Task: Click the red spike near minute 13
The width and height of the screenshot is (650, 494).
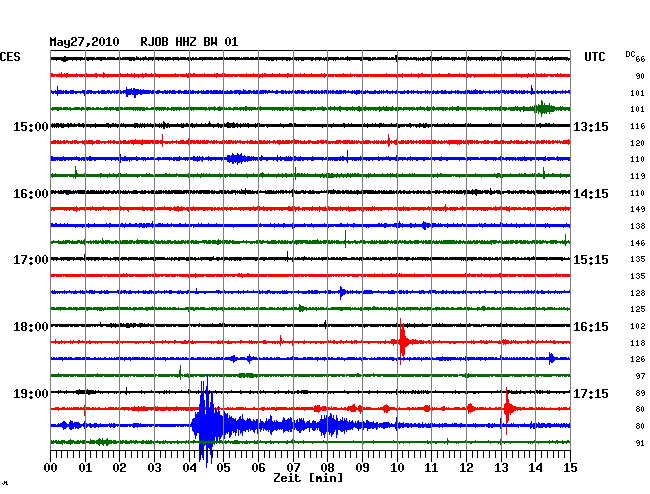Action: [507, 409]
